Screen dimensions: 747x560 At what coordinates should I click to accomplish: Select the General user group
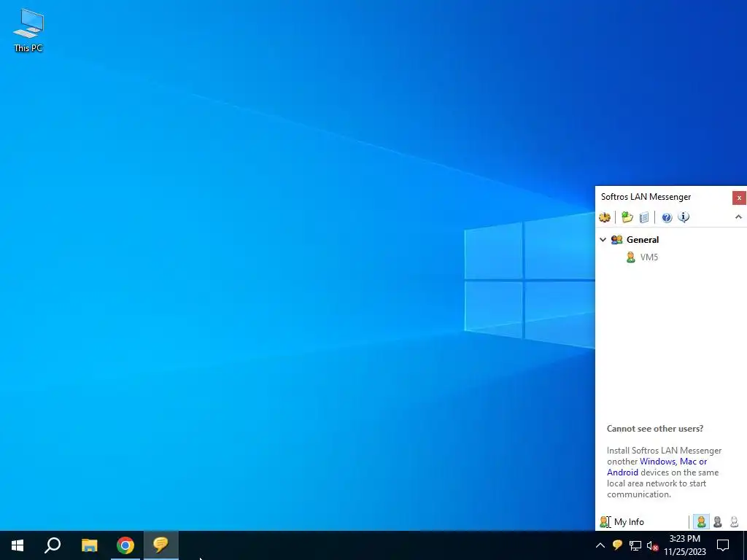642,239
